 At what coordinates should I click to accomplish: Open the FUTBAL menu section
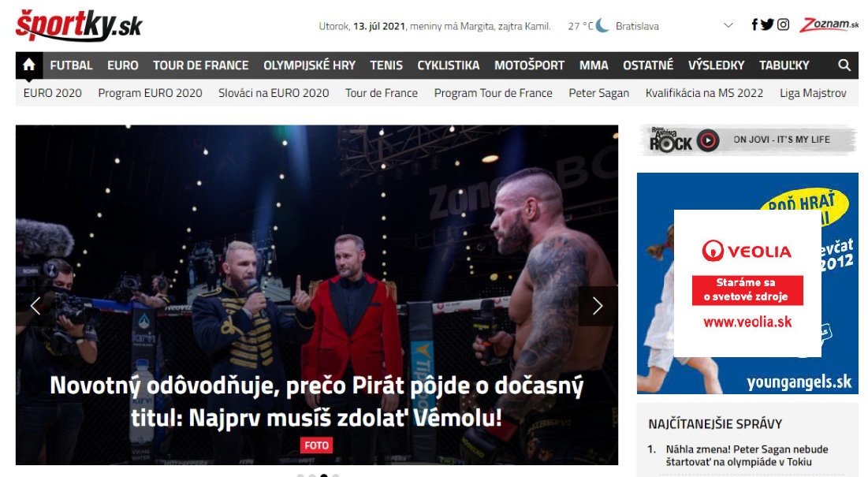[x=72, y=65]
